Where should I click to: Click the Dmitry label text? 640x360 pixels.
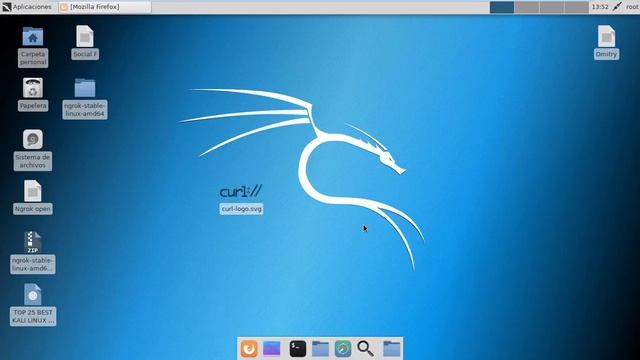[x=607, y=54]
